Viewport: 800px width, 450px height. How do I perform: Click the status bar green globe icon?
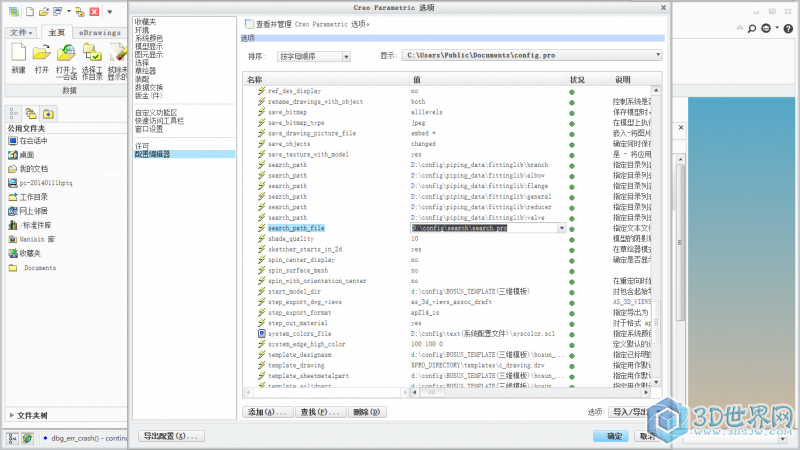coord(28,438)
